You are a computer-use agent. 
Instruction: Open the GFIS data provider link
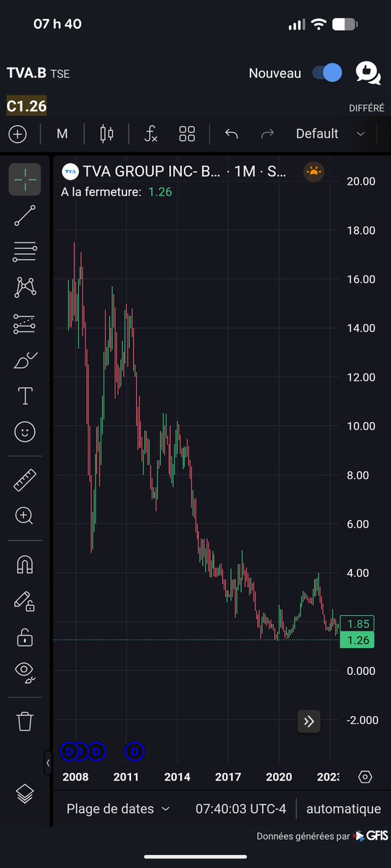coord(371,836)
